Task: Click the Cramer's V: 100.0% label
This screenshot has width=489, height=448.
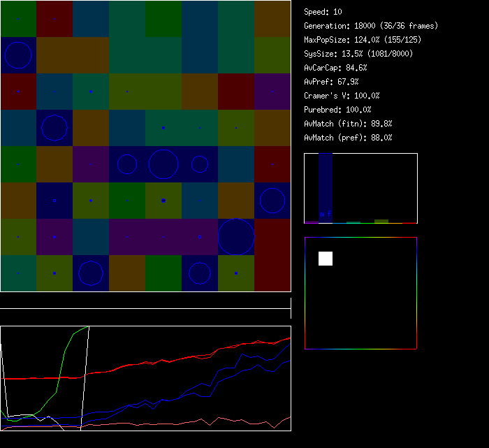Action: pos(342,96)
